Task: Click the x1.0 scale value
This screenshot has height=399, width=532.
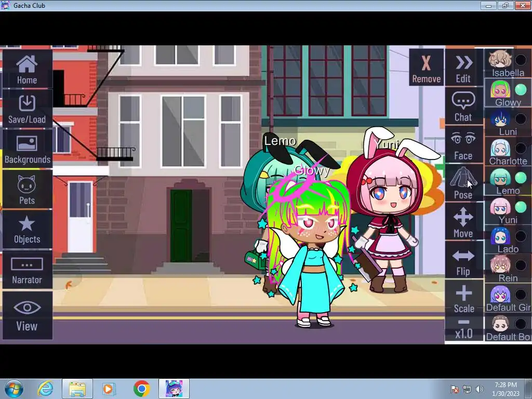Action: pyautogui.click(x=464, y=334)
